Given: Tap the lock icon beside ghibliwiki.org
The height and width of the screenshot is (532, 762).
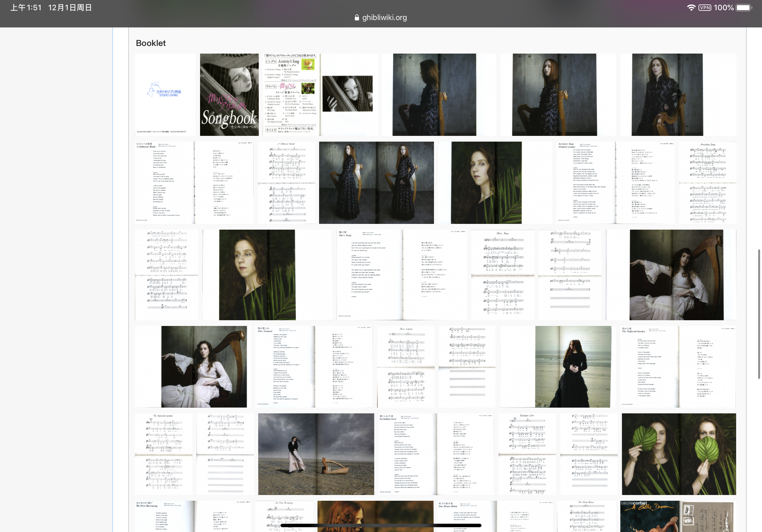Looking at the screenshot, I should [x=357, y=18].
